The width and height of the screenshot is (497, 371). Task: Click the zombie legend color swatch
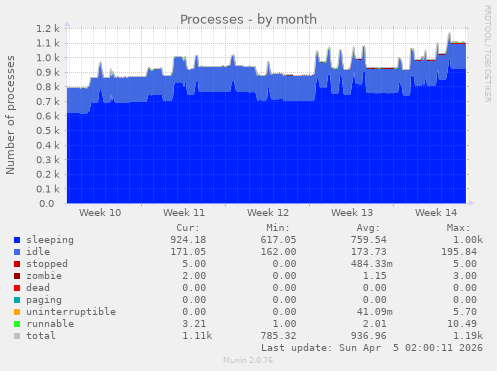tap(17, 276)
